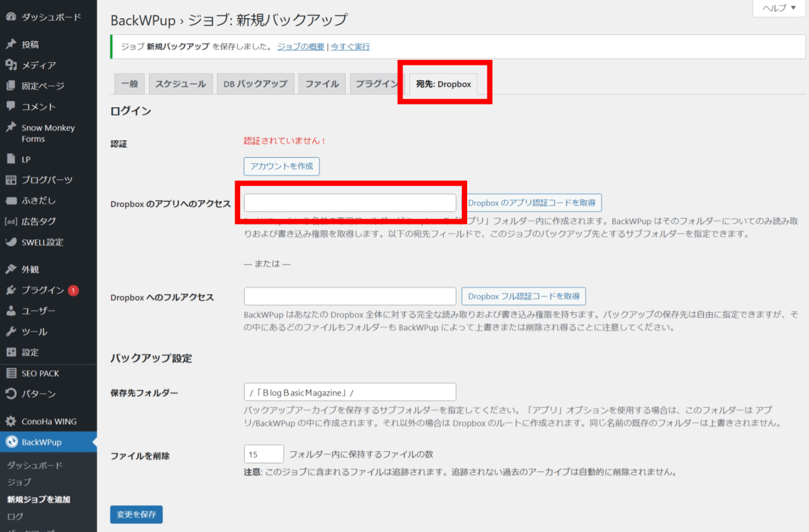Click the ダッシュボード icon in the sidebar

(x=13, y=17)
